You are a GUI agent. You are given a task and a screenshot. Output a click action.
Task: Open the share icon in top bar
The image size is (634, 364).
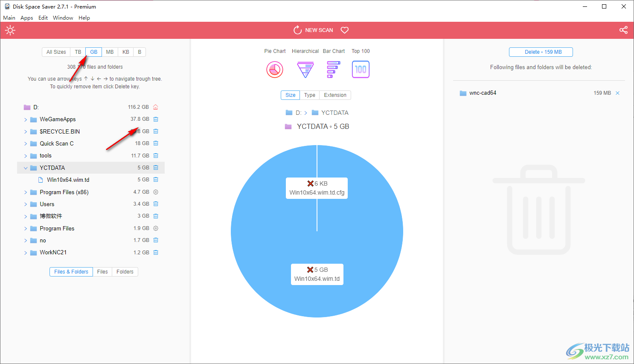pos(623,30)
